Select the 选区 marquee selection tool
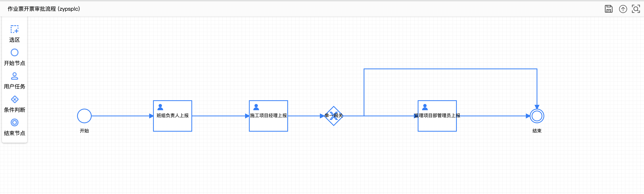644x194 pixels. click(x=15, y=33)
